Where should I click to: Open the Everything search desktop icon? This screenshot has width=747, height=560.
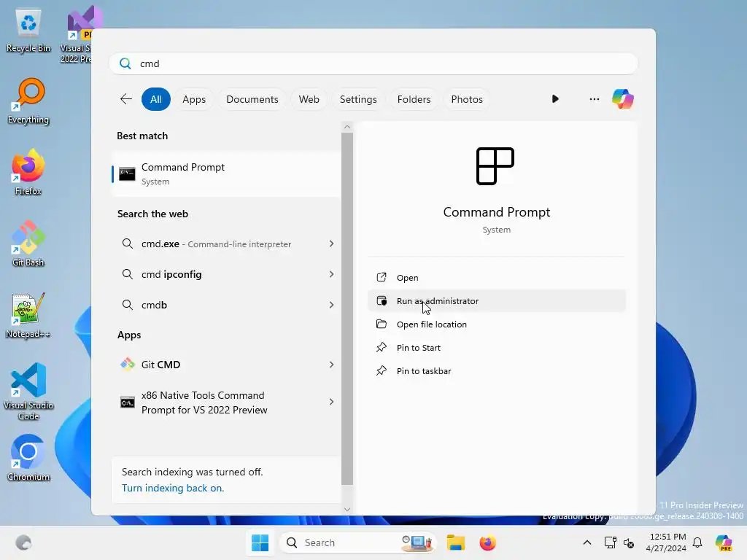point(28,101)
